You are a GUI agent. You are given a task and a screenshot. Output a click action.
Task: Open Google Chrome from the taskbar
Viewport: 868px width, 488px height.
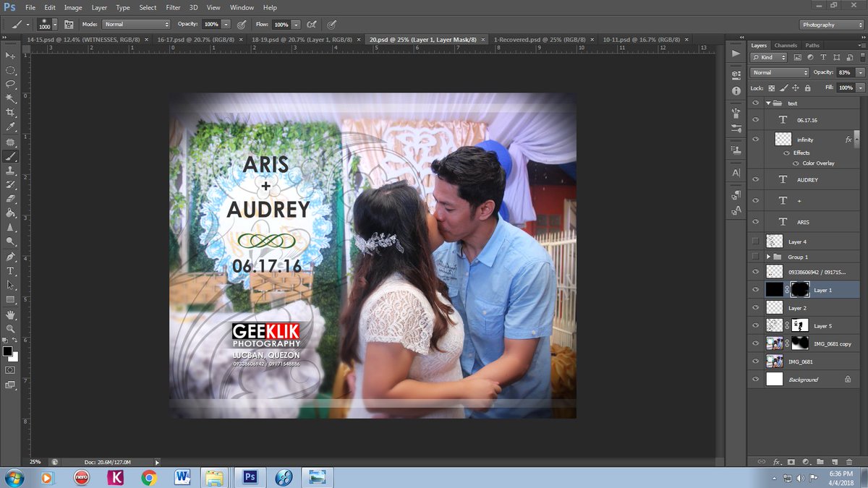tap(149, 477)
